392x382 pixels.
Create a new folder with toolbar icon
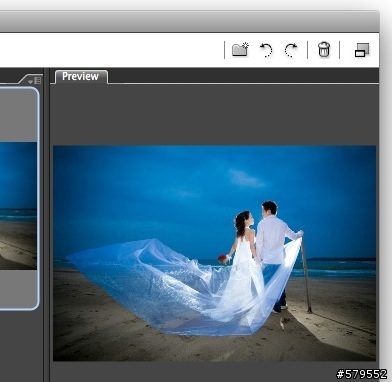click(240, 49)
